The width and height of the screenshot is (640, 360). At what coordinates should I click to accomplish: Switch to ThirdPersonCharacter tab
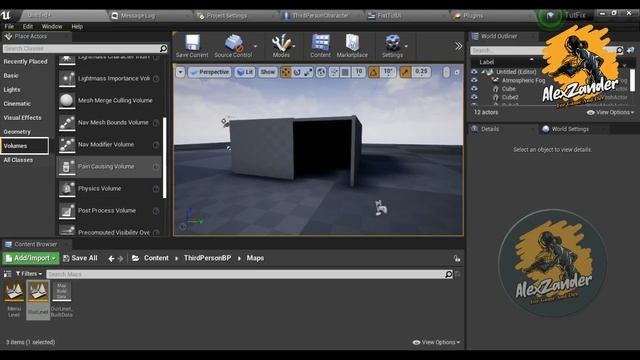320,16
